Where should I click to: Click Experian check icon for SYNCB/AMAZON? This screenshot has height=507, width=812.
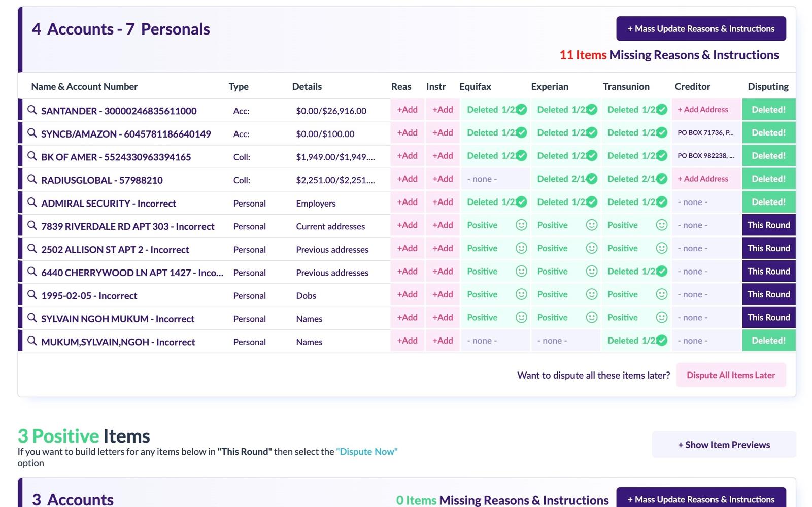tap(591, 133)
